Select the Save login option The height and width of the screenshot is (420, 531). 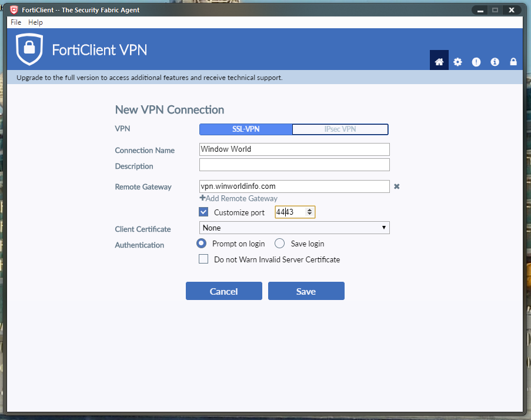click(x=279, y=243)
